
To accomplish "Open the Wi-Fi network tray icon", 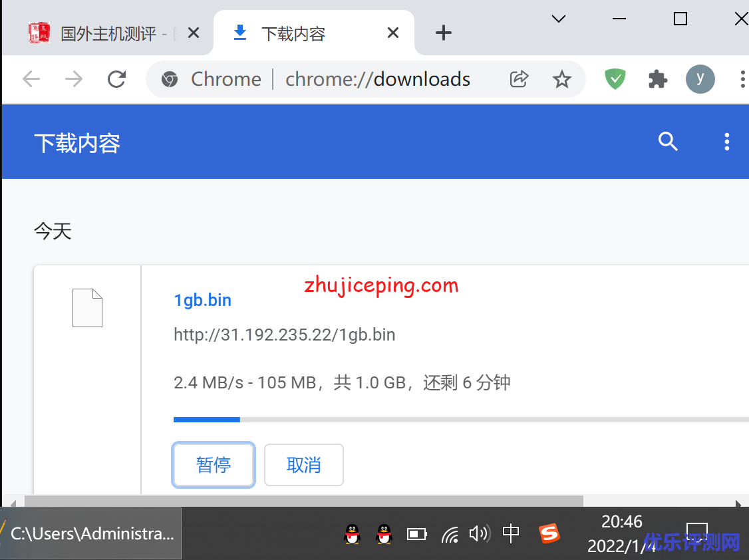I will click(x=450, y=533).
